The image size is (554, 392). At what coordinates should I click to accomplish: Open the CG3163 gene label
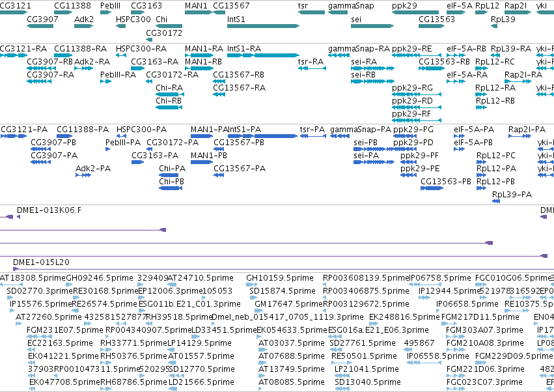point(146,6)
